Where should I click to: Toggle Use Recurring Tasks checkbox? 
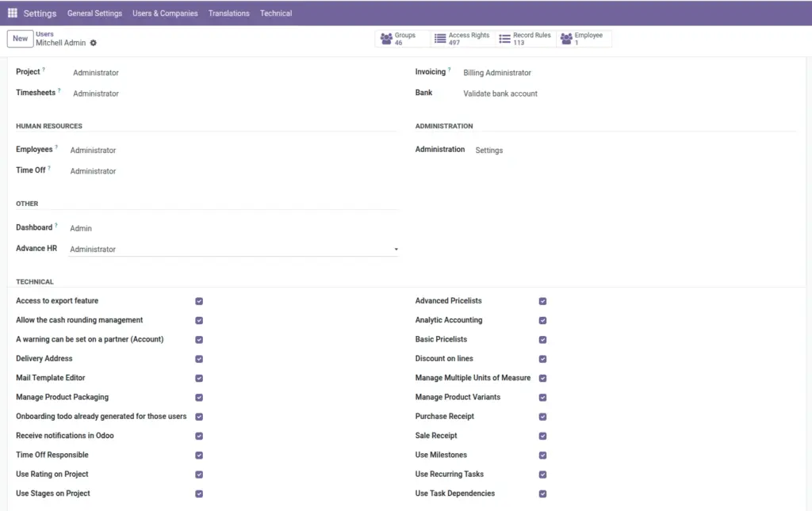(542, 475)
